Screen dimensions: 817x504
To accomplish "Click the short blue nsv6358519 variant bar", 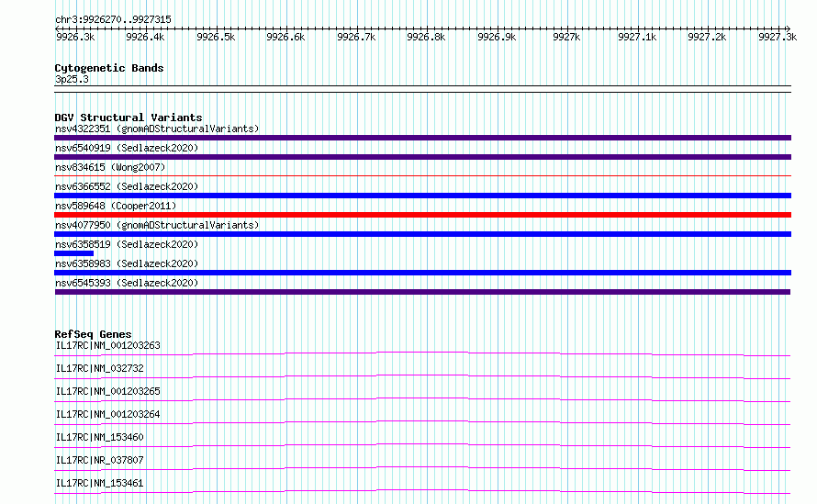I will point(74,253).
